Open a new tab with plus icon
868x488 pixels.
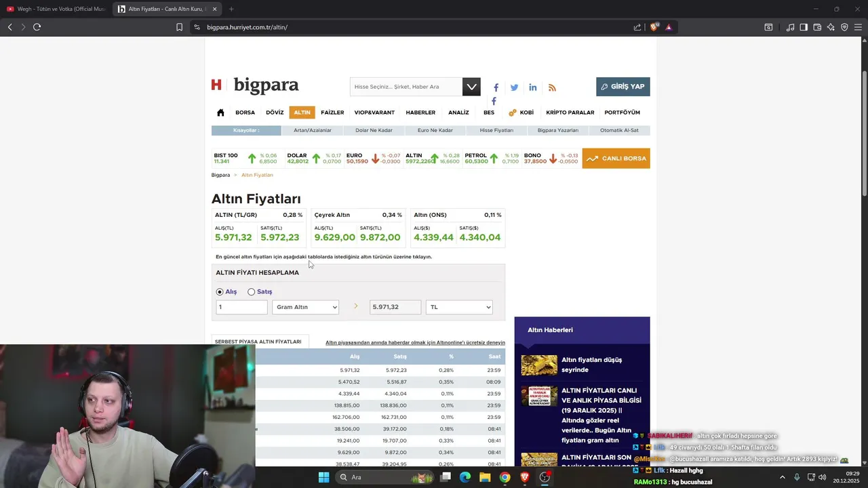click(231, 9)
